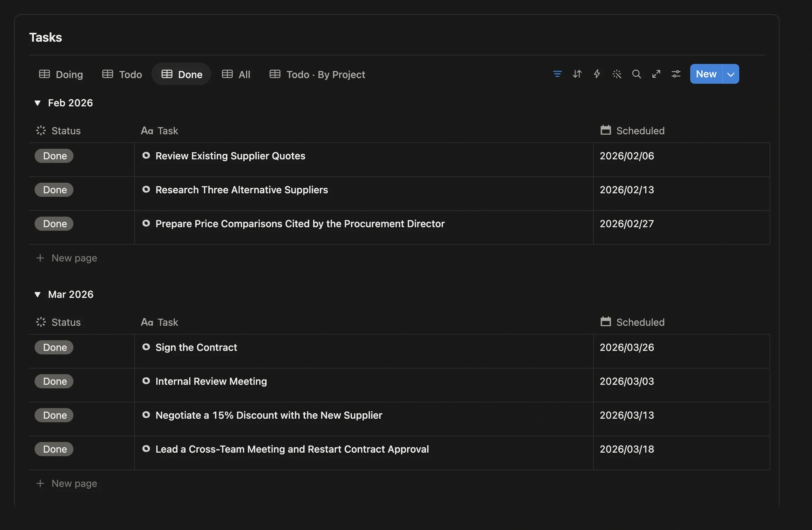Switch to the Doing tab

(x=61, y=74)
